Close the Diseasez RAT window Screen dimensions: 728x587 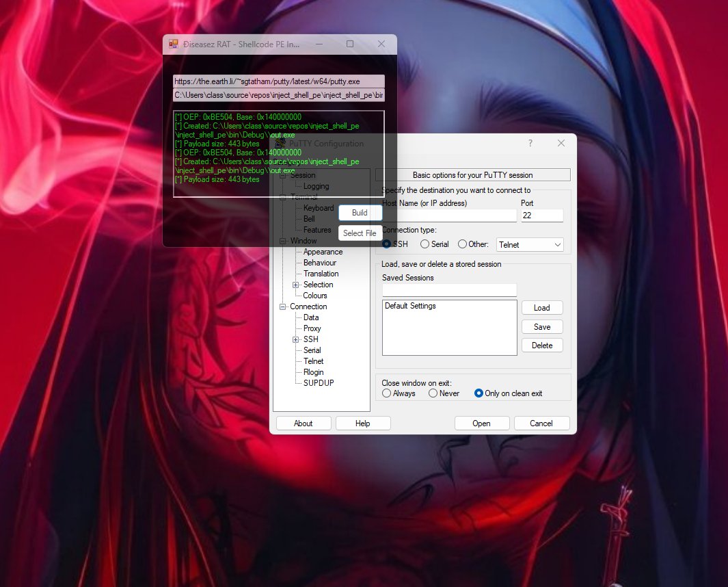pyautogui.click(x=381, y=44)
